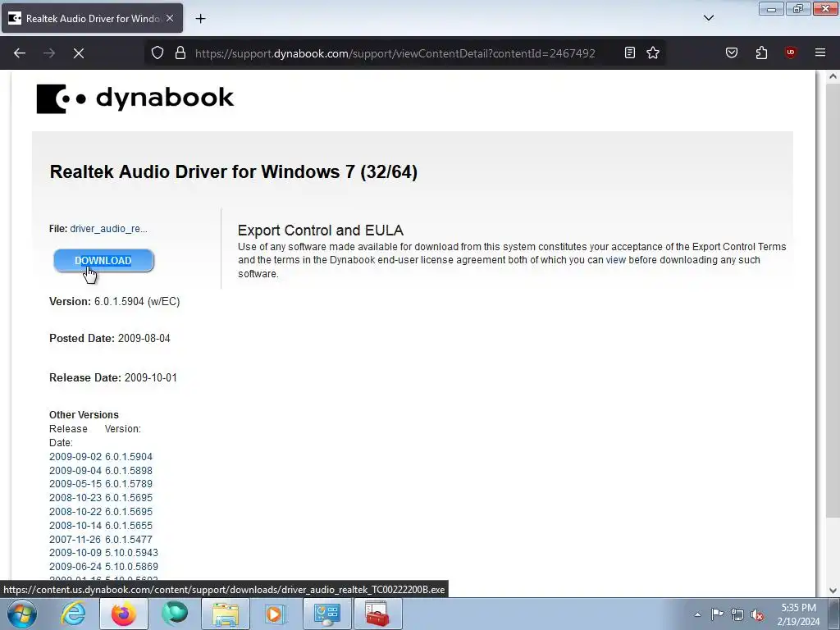Open version 2009-06-24 5.10.0.5869
Screen dimensions: 840x630
click(x=103, y=566)
